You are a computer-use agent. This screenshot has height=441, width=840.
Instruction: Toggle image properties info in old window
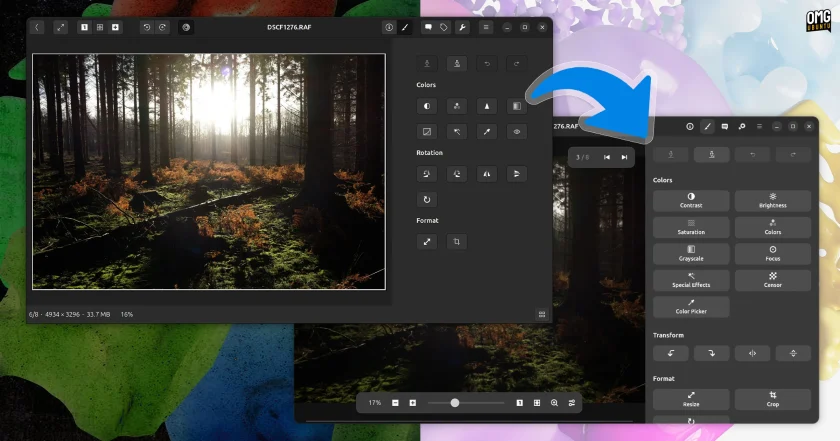click(389, 27)
